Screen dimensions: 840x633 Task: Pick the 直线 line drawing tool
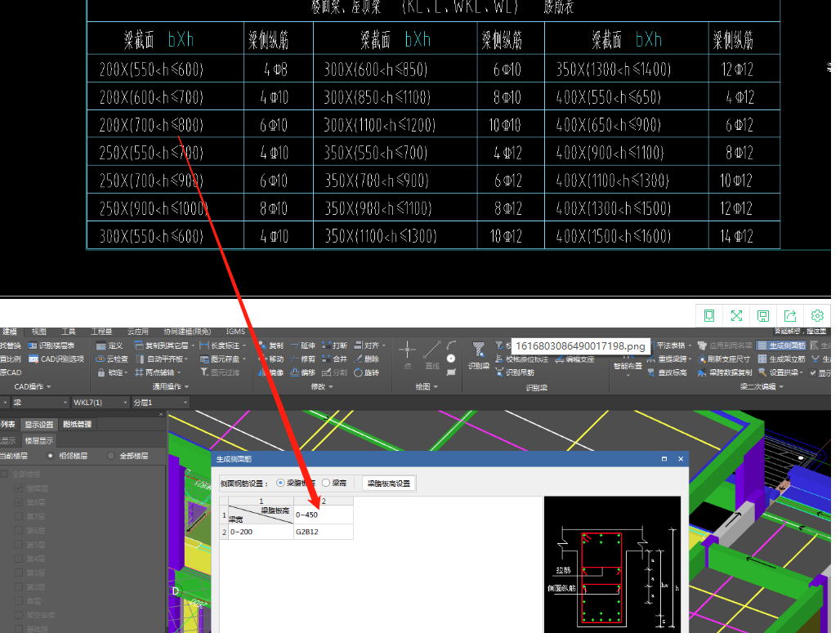click(431, 355)
